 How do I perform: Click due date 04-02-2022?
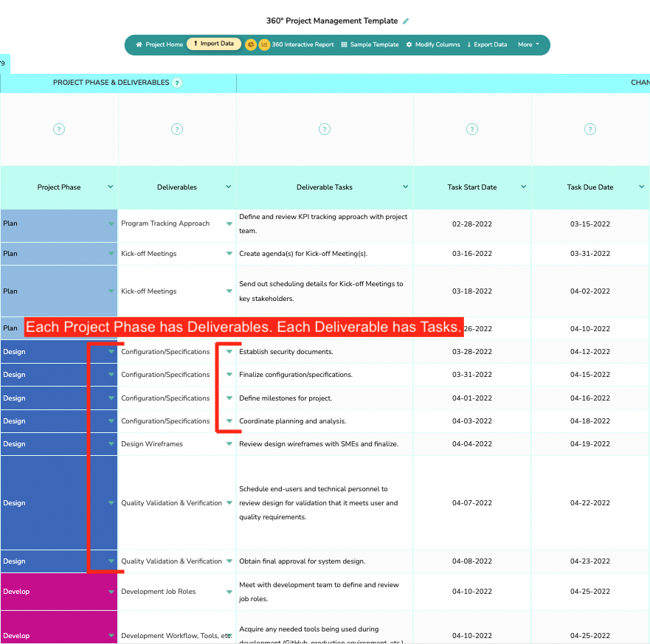coord(590,291)
